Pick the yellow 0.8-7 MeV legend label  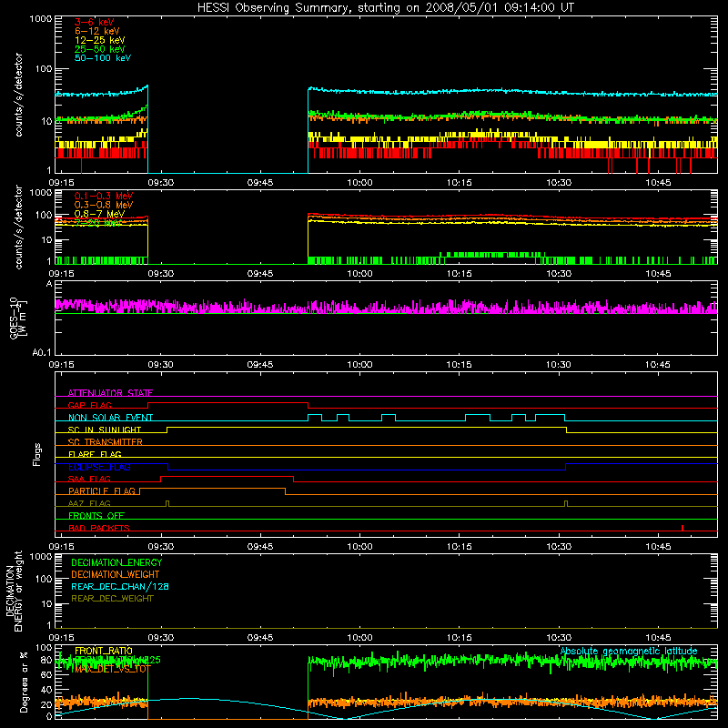(x=99, y=214)
